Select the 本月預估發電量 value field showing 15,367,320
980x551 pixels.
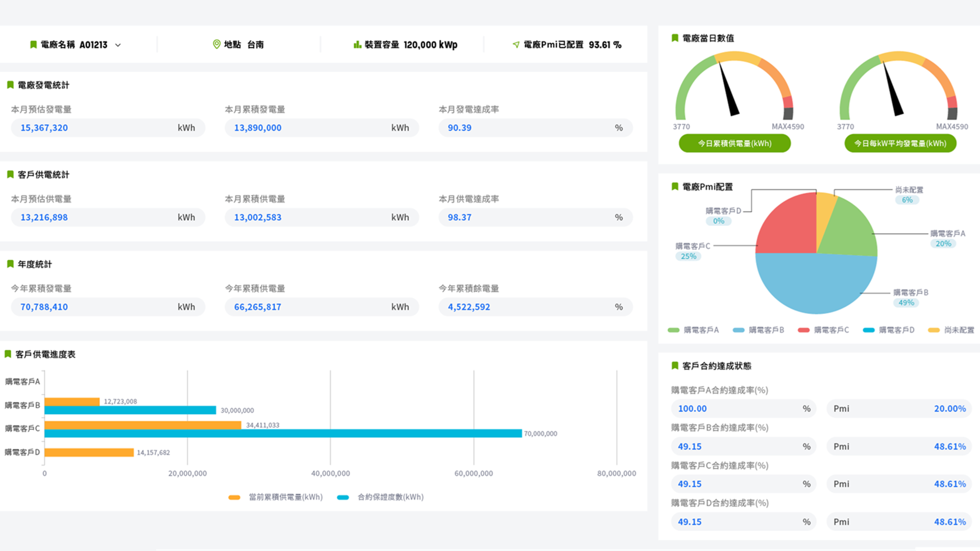108,128
